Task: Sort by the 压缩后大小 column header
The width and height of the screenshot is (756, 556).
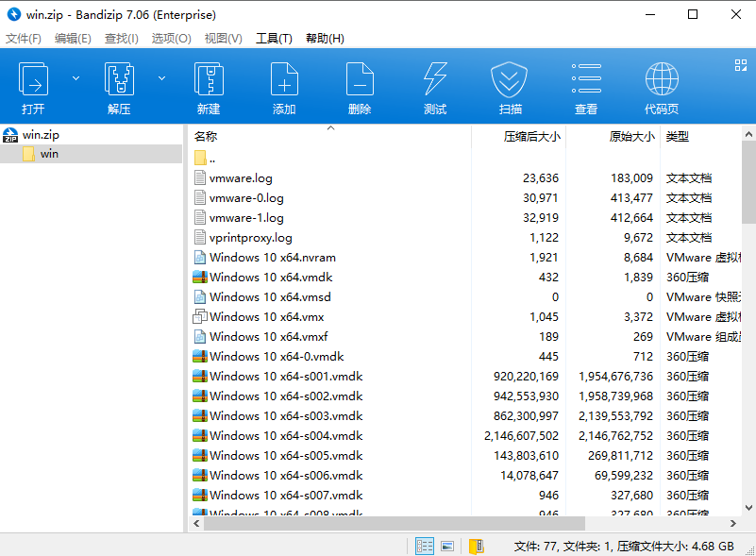Action: 531,137
